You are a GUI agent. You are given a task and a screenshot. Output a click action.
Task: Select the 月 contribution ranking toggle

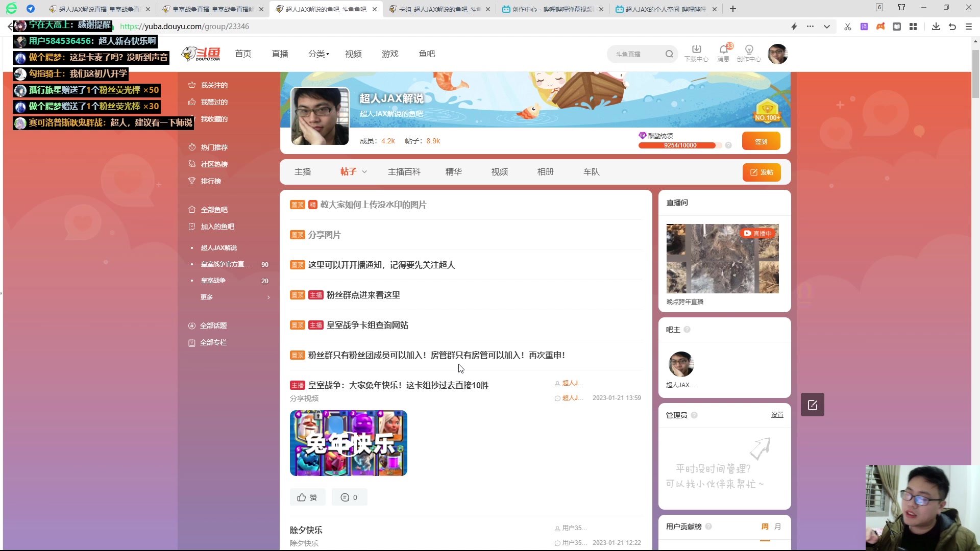[777, 527]
